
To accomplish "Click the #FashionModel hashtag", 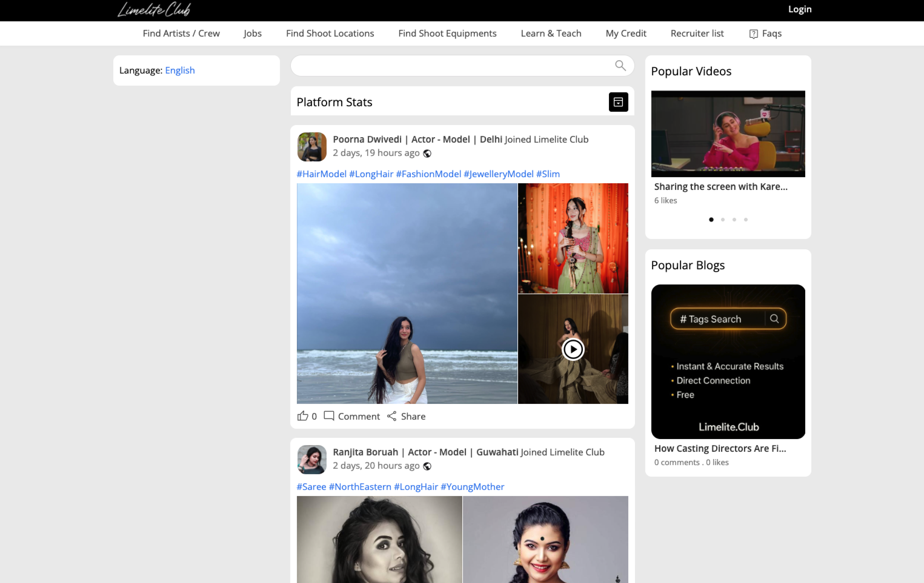I will tap(428, 174).
